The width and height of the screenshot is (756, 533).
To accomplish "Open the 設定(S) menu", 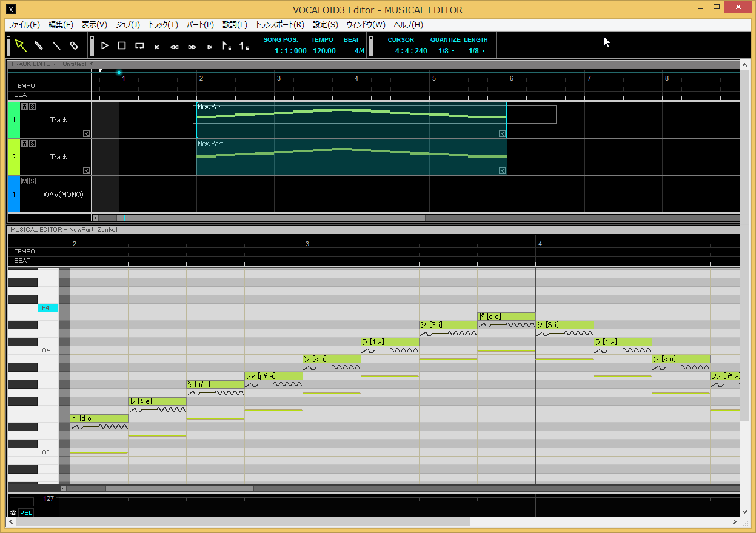I will (326, 25).
